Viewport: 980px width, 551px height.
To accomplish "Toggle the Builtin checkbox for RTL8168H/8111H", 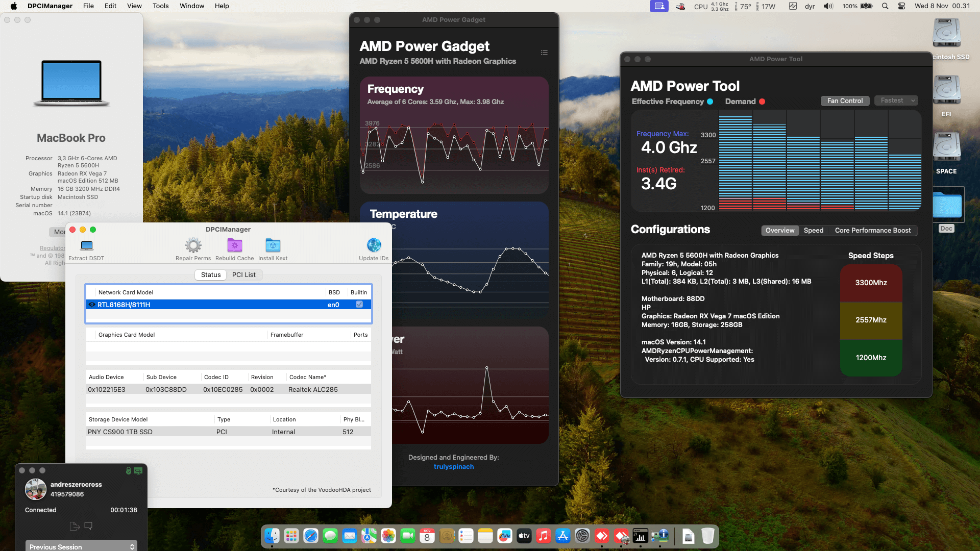I will pyautogui.click(x=359, y=305).
